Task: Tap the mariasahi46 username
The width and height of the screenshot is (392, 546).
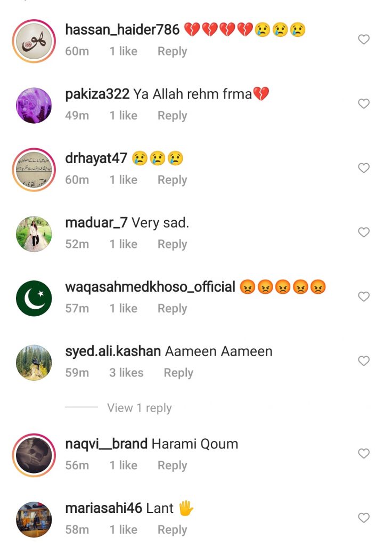Action: pyautogui.click(x=104, y=508)
